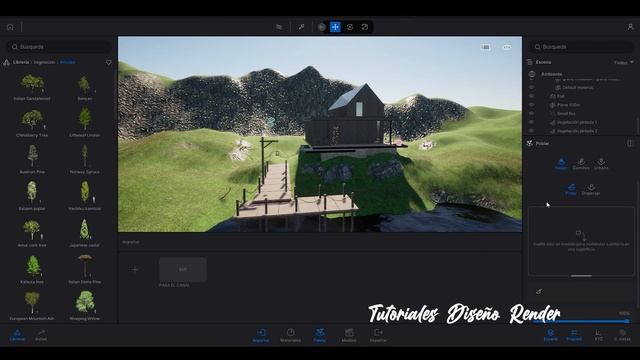
Task: Toggle visibility eye for Vegetación pintada 1
Action: [x=531, y=122]
